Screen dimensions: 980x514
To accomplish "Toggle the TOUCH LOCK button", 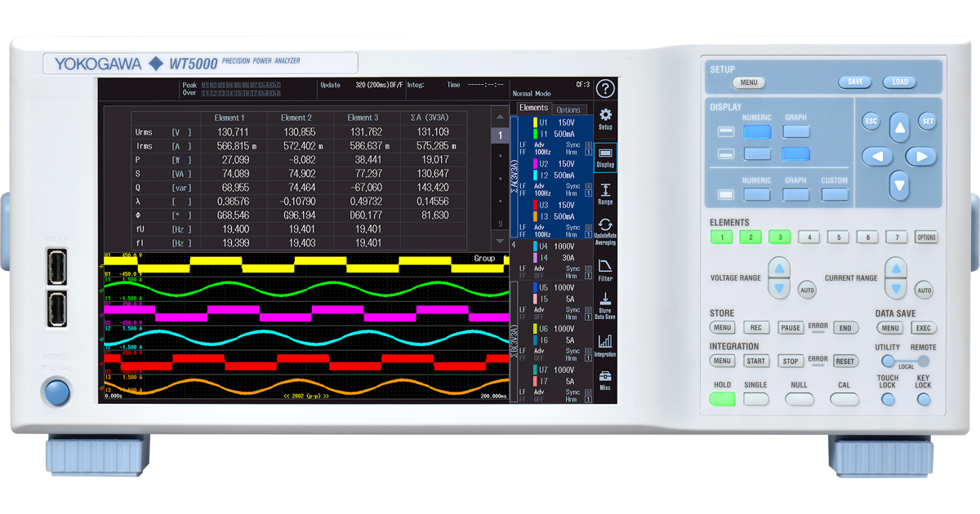I will (x=888, y=400).
